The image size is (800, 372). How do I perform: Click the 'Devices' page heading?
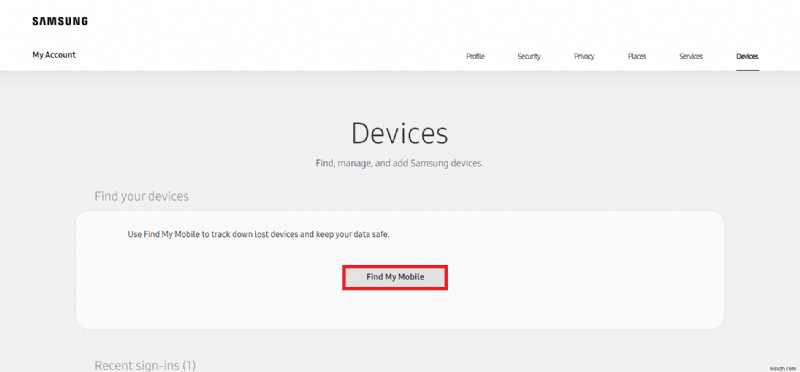pos(399,133)
